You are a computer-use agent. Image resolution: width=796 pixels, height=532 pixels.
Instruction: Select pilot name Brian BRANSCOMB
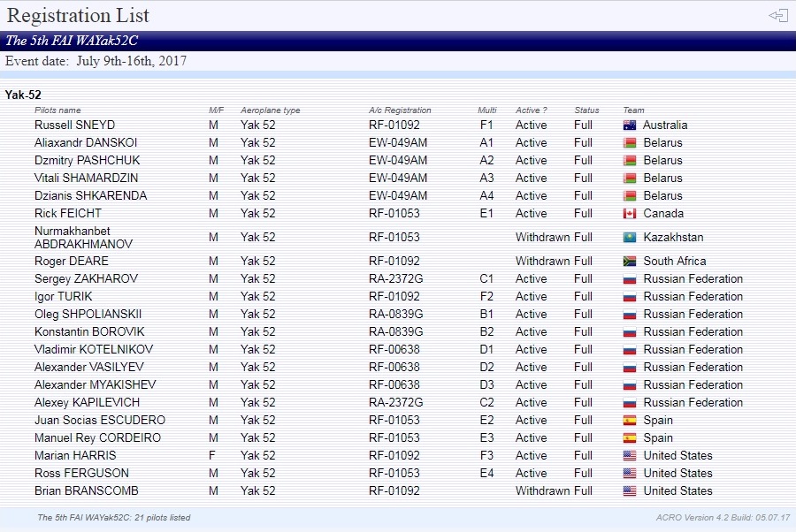[87, 491]
